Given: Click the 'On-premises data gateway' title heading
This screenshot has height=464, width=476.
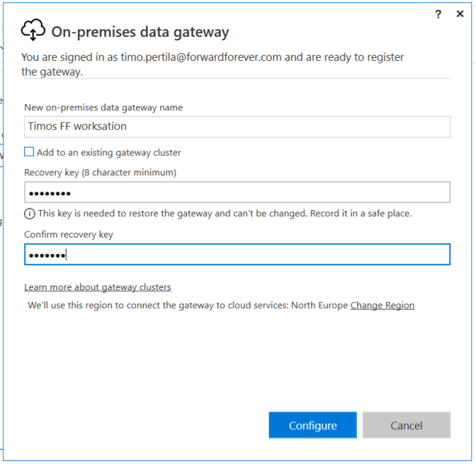Looking at the screenshot, I should point(140,32).
